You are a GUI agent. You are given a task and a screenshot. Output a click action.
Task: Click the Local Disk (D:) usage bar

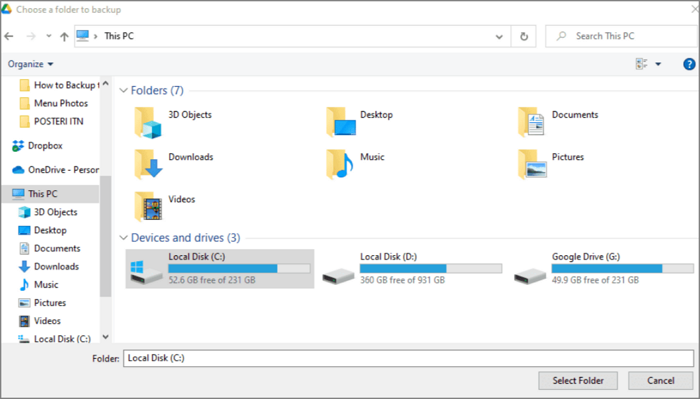431,268
